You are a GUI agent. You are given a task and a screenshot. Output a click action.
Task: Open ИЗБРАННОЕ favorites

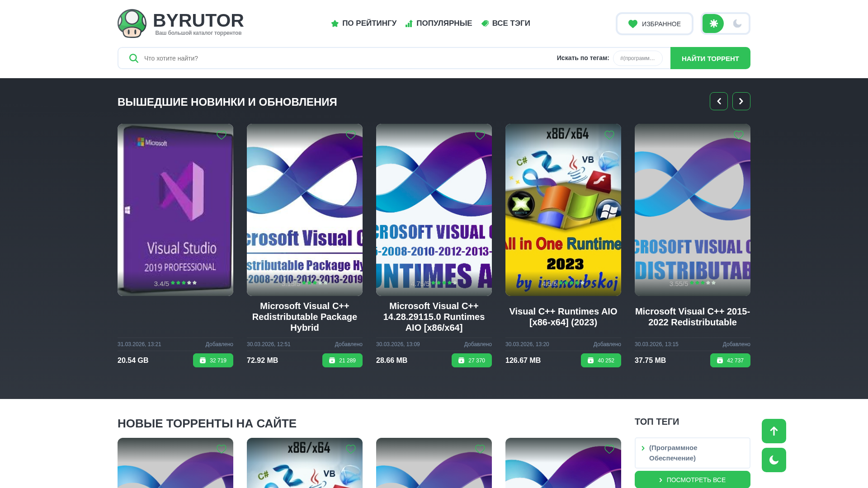(654, 23)
